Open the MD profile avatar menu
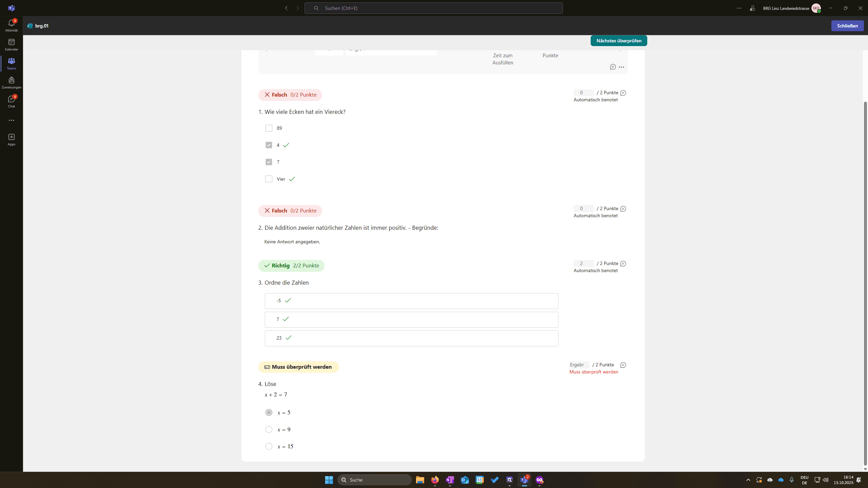Viewport: 868px width, 488px height. click(816, 8)
